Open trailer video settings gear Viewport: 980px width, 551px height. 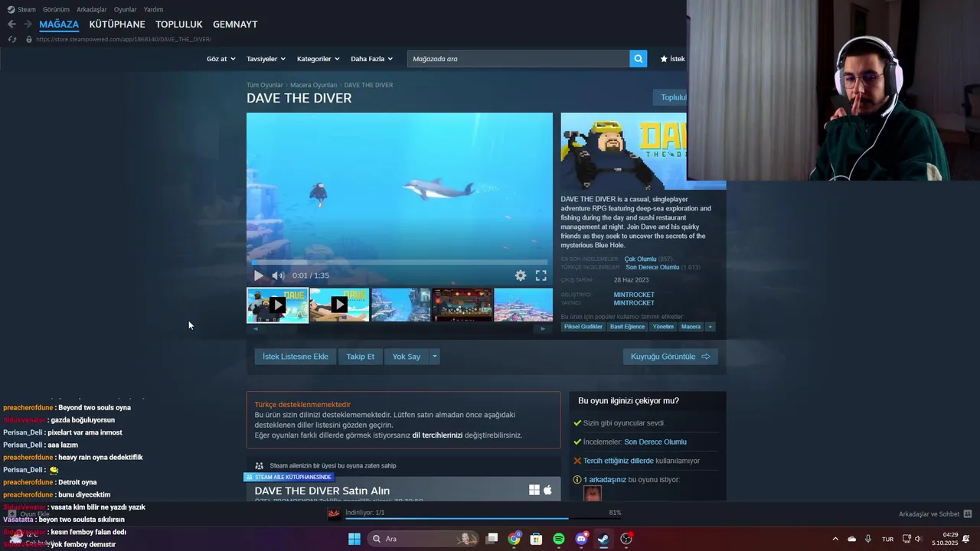click(x=521, y=275)
